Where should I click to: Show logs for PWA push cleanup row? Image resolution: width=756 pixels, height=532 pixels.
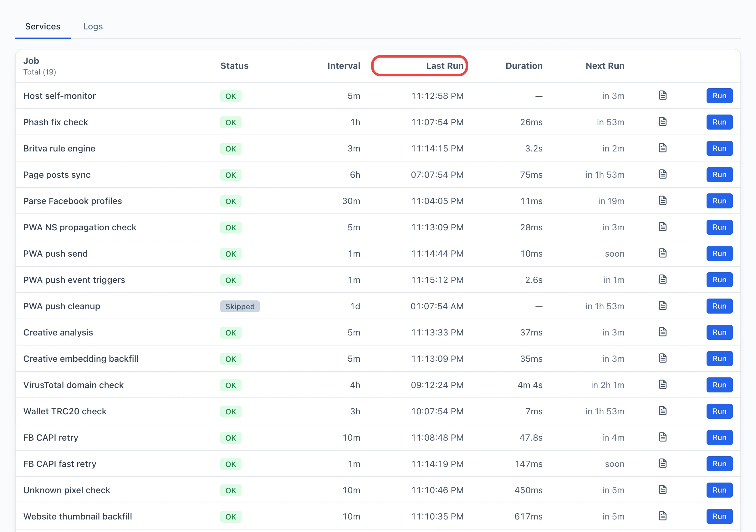(x=662, y=306)
